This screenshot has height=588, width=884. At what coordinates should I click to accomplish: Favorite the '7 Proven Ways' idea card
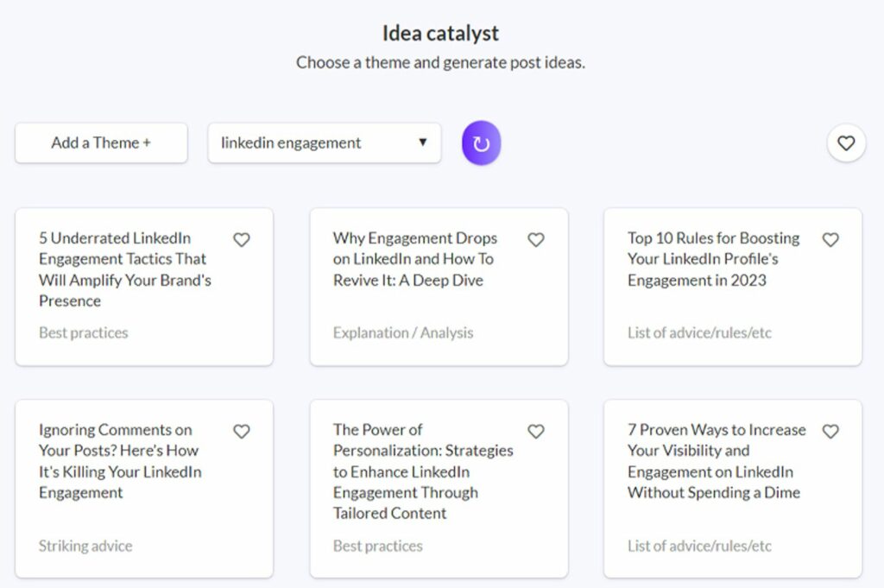pos(831,432)
